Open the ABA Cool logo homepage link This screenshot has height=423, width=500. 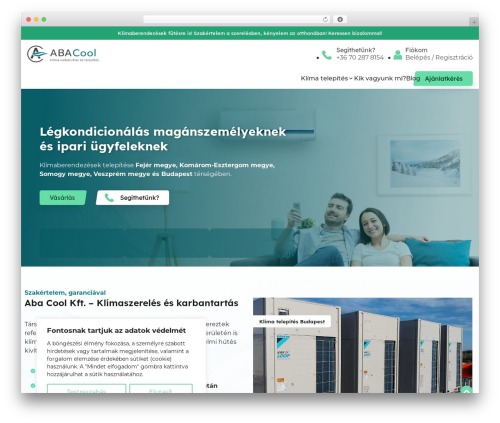click(x=62, y=54)
